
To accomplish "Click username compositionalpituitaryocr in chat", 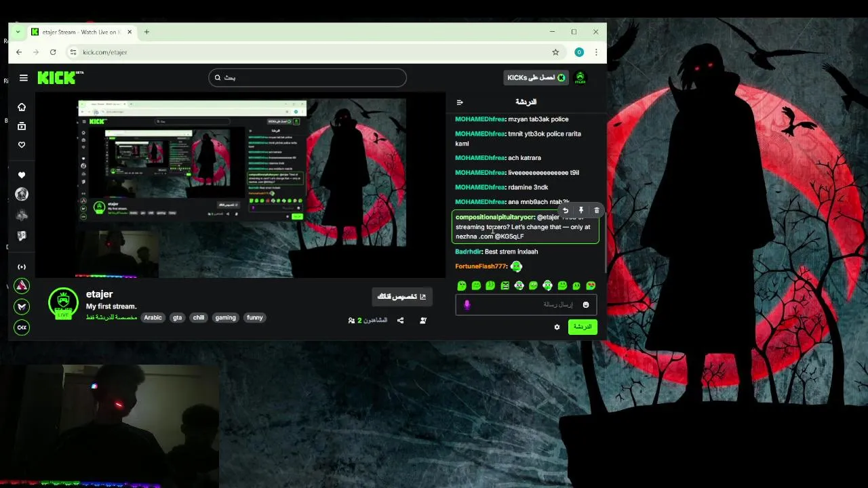I will coord(494,218).
